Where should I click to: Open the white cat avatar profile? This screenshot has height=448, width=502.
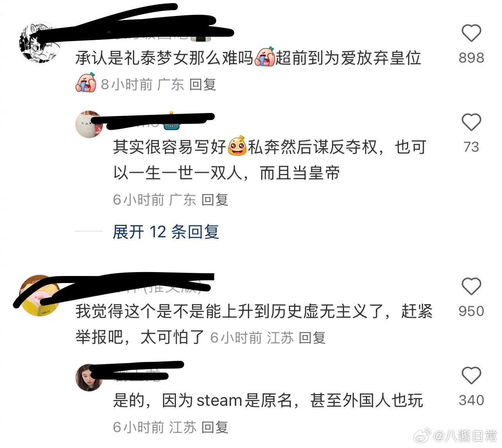pyautogui.click(x=89, y=124)
